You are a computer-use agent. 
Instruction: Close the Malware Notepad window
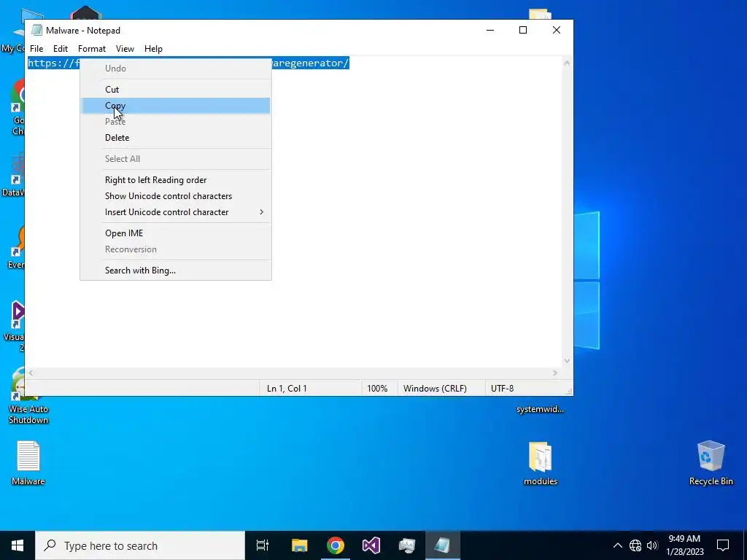[556, 30]
